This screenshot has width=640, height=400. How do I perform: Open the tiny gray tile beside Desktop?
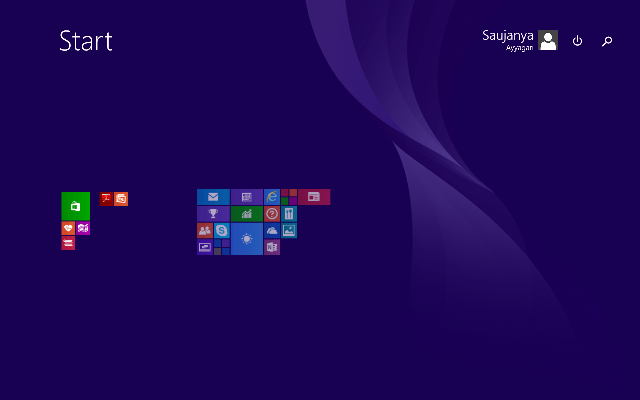click(x=218, y=251)
